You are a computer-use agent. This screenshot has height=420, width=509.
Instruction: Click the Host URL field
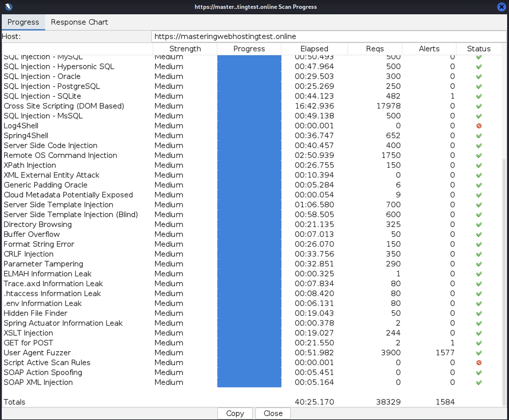(x=329, y=37)
